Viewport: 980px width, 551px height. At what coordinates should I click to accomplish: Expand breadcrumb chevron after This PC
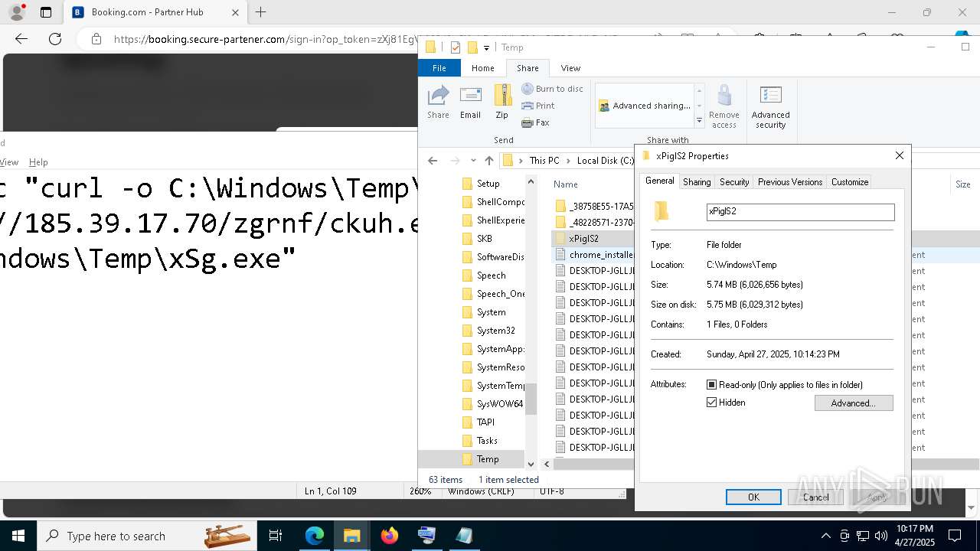pos(568,161)
